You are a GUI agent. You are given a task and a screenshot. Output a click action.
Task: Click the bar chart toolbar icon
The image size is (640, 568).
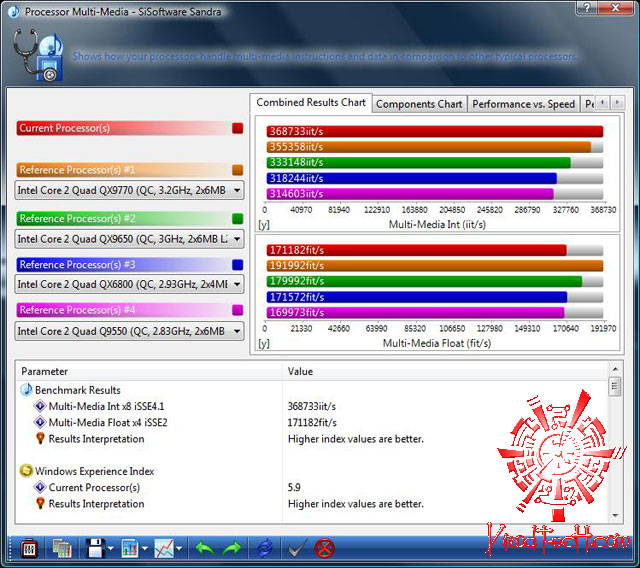pyautogui.click(x=130, y=548)
